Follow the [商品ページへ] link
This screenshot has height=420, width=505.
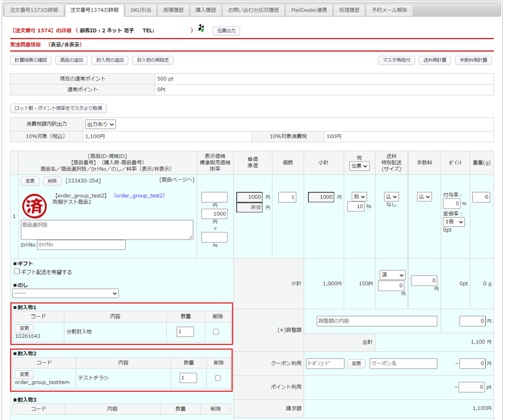[177, 180]
